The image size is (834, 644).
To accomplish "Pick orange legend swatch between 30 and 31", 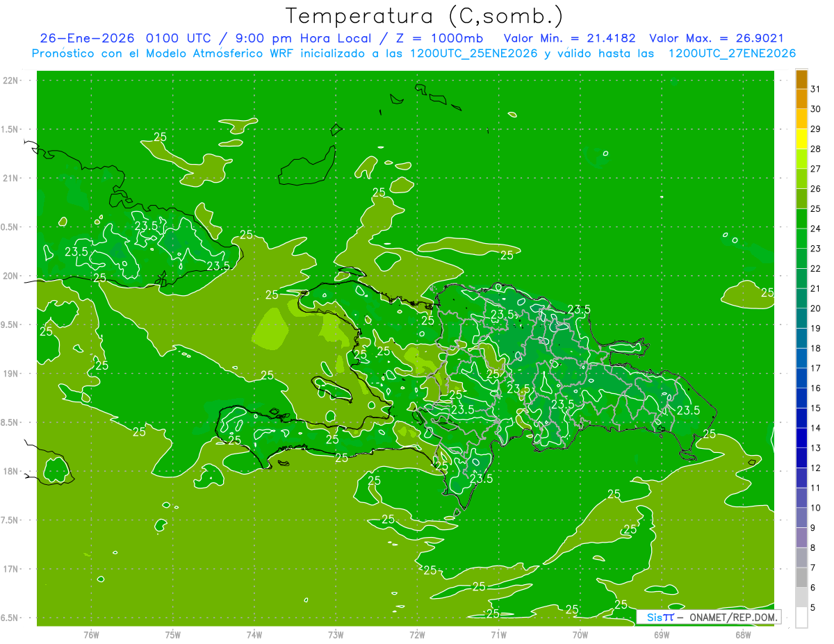I will [x=801, y=99].
